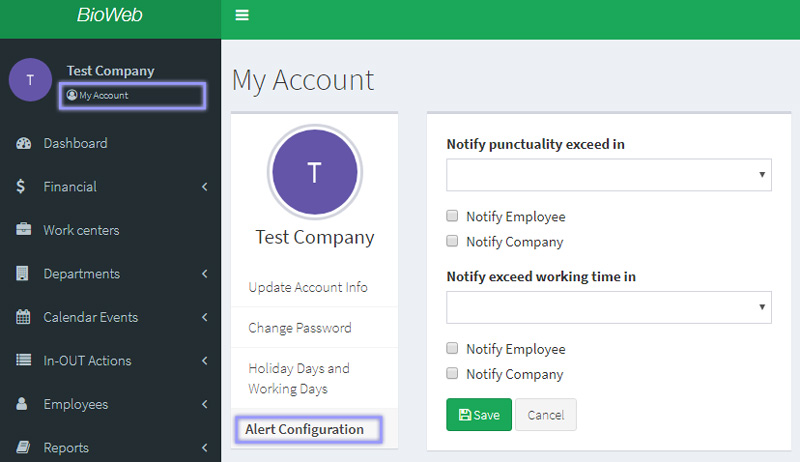Viewport: 800px width, 462px height.
Task: Click the Calendar Events calendar icon
Action: [x=24, y=317]
